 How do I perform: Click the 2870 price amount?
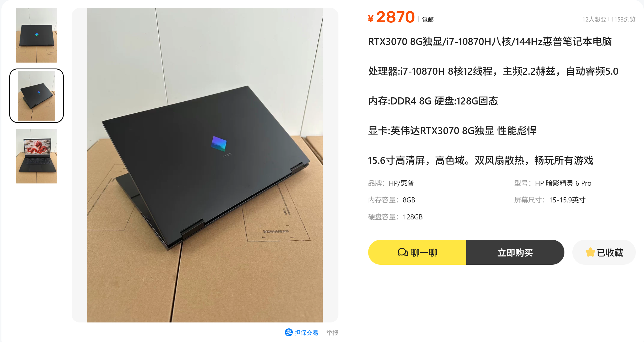395,17
